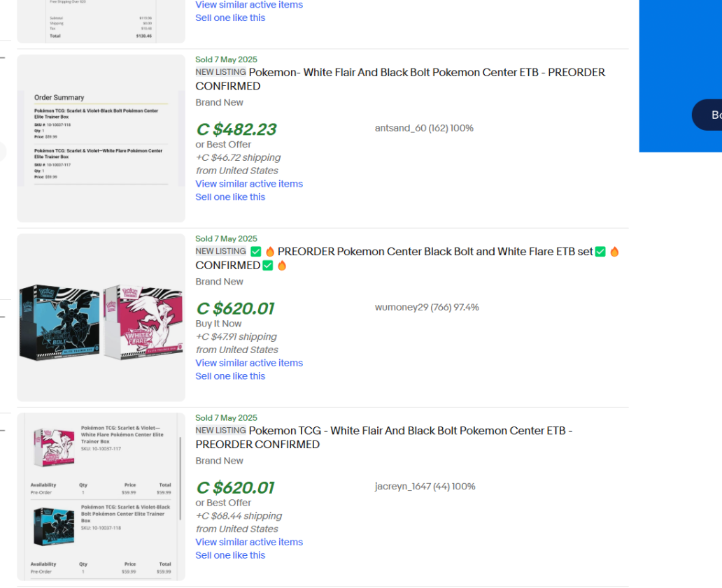Click 'or Best Offer' under C $482.23
The height and width of the screenshot is (588, 722).
[223, 145]
